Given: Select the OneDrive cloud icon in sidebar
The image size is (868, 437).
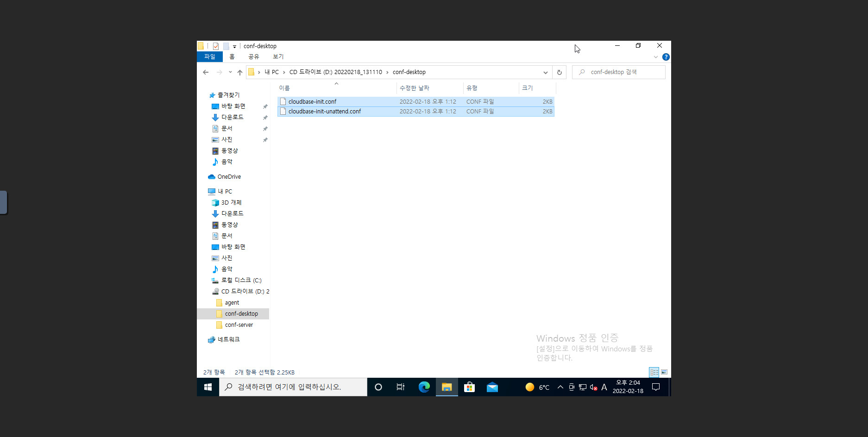Looking at the screenshot, I should [x=212, y=177].
